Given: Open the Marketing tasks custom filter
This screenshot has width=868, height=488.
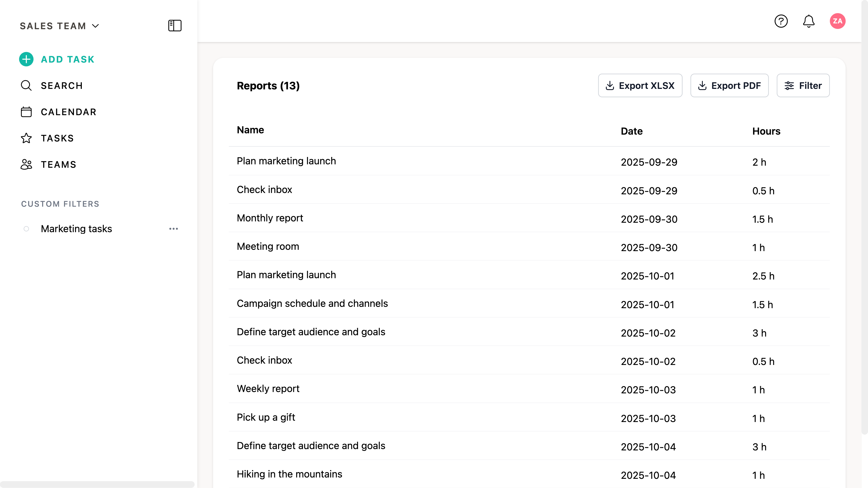Looking at the screenshot, I should point(77,229).
